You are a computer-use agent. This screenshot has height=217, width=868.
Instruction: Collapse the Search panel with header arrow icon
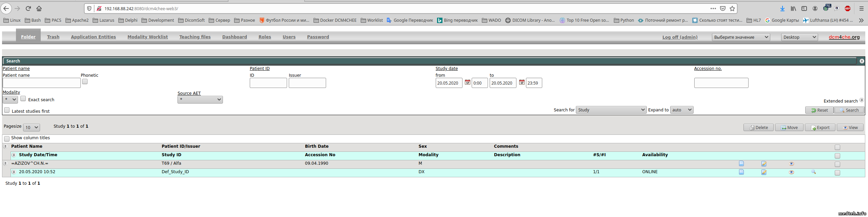click(862, 61)
